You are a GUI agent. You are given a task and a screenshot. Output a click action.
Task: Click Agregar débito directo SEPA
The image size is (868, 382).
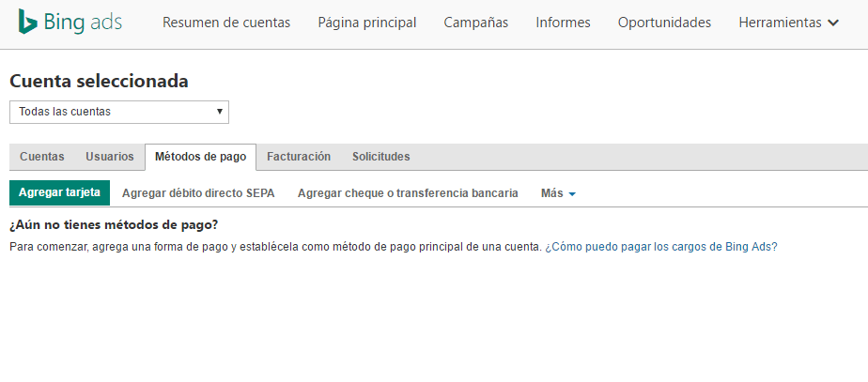(x=198, y=193)
